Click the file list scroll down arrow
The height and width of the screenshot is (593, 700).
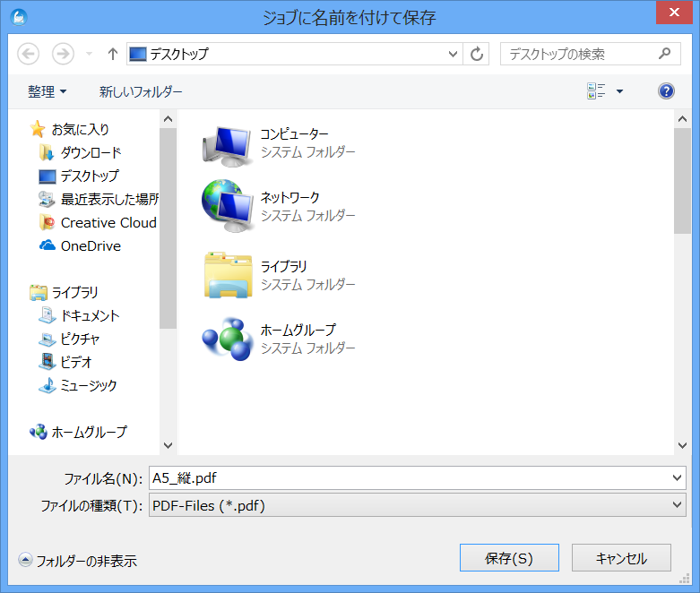pyautogui.click(x=682, y=445)
